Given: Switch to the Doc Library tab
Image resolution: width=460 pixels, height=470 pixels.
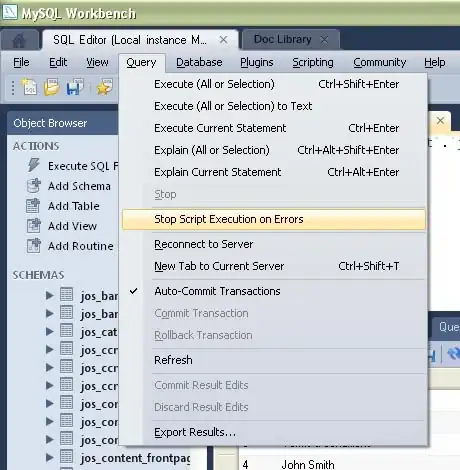Looking at the screenshot, I should [283, 39].
